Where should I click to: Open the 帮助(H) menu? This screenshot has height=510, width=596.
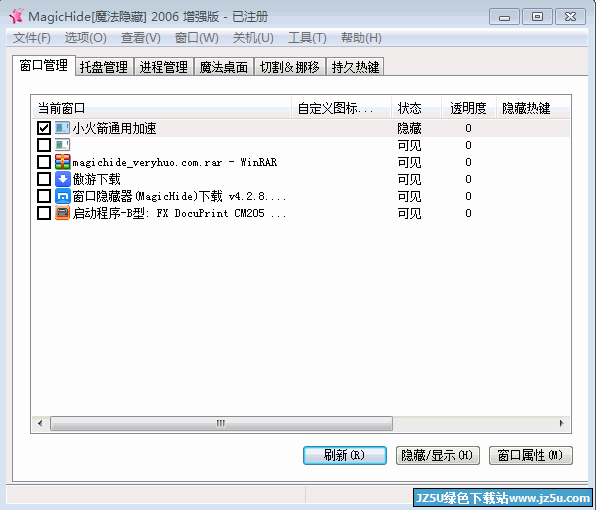361,38
